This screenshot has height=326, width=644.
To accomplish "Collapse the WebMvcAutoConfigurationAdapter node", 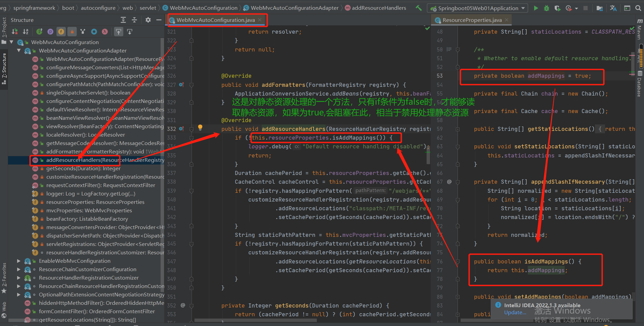I will (x=19, y=50).
